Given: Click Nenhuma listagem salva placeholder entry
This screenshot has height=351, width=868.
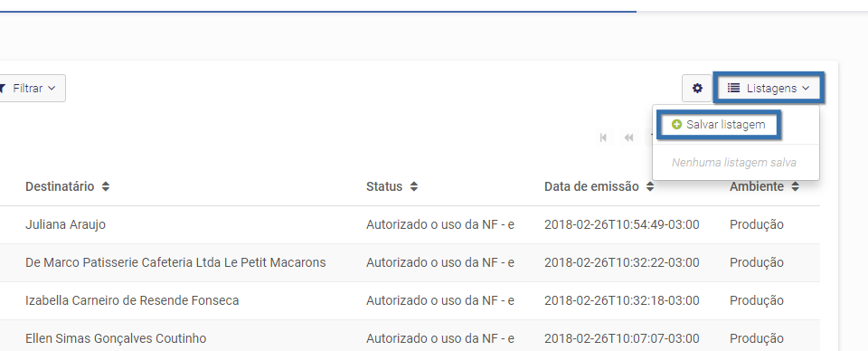Looking at the screenshot, I should (734, 163).
